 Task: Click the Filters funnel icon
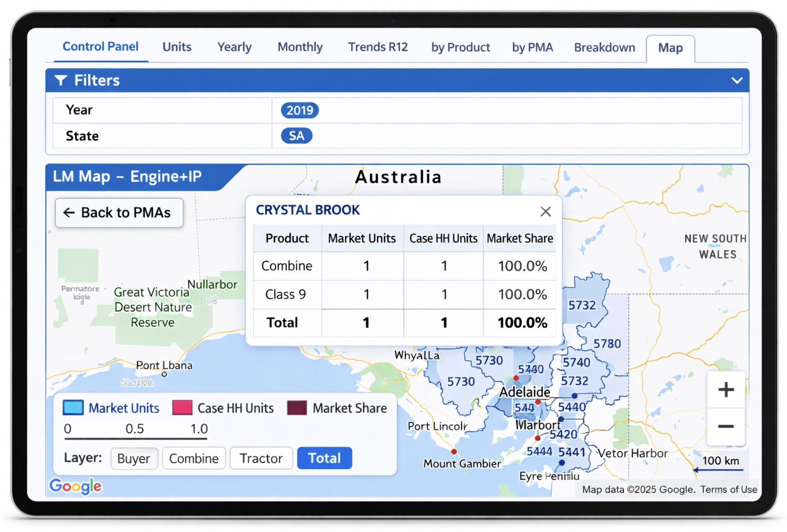point(61,80)
